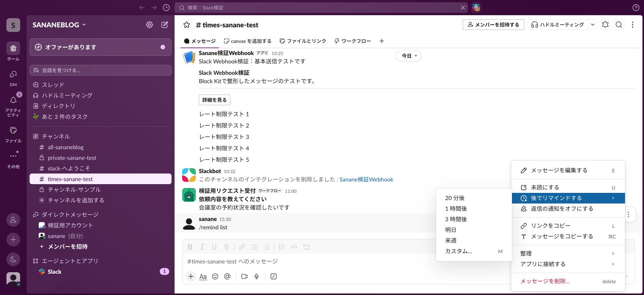Open workspace settings gear icon
This screenshot has height=295, width=644.
point(150,25)
